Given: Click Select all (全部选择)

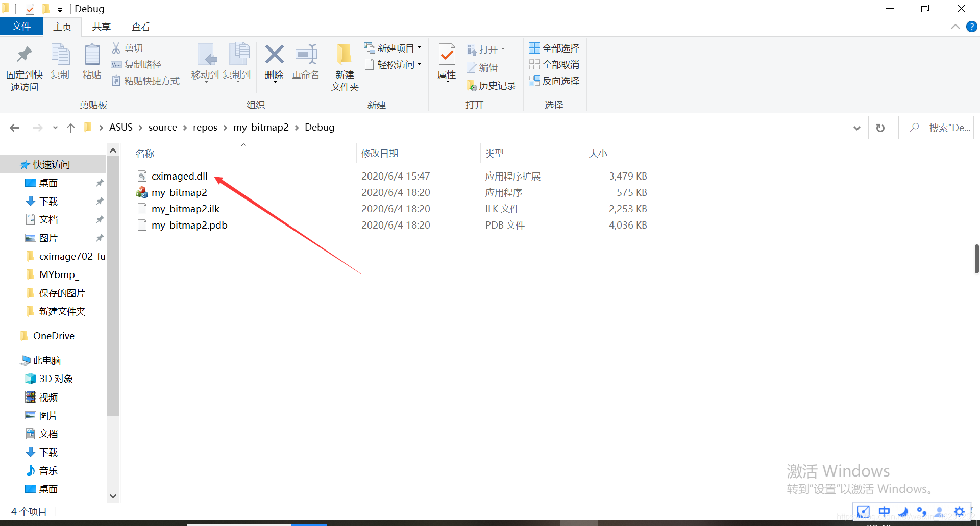Looking at the screenshot, I should pyautogui.click(x=554, y=48).
